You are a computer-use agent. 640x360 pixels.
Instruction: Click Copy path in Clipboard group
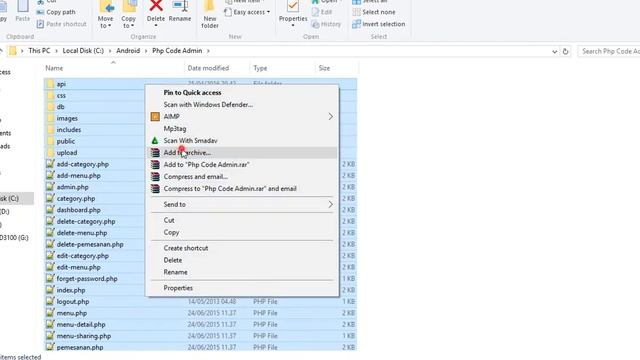point(56,12)
